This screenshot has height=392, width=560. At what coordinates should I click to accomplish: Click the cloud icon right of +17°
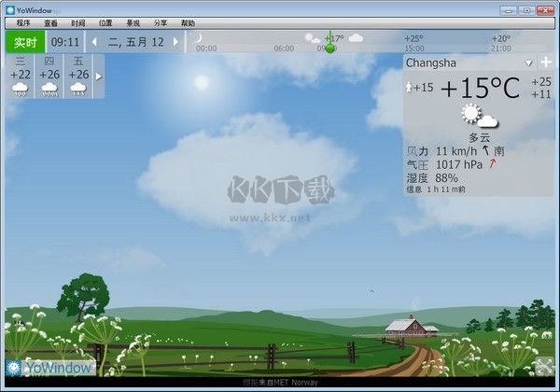356,38
